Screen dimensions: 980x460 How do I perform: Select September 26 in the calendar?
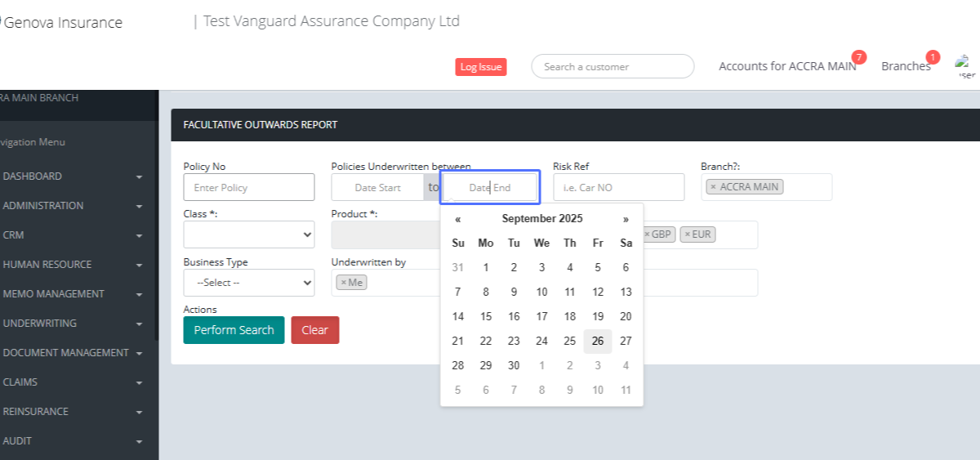598,341
